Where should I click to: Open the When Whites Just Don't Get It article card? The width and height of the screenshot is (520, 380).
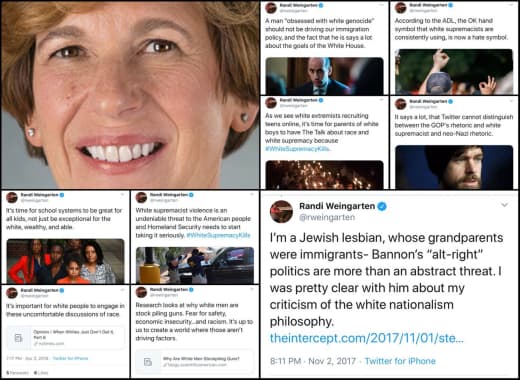(66, 337)
